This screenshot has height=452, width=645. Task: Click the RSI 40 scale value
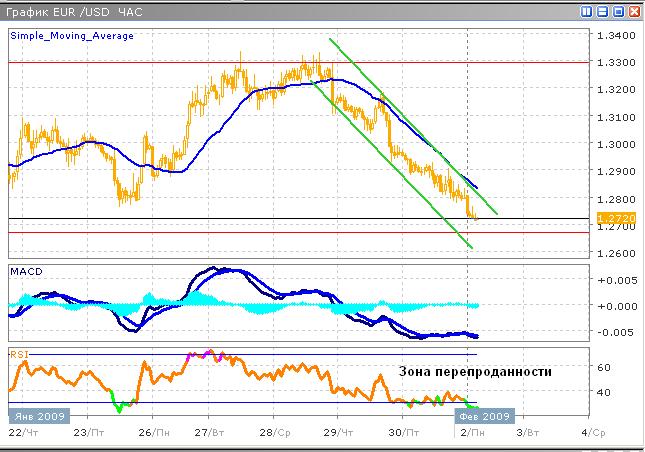(603, 392)
